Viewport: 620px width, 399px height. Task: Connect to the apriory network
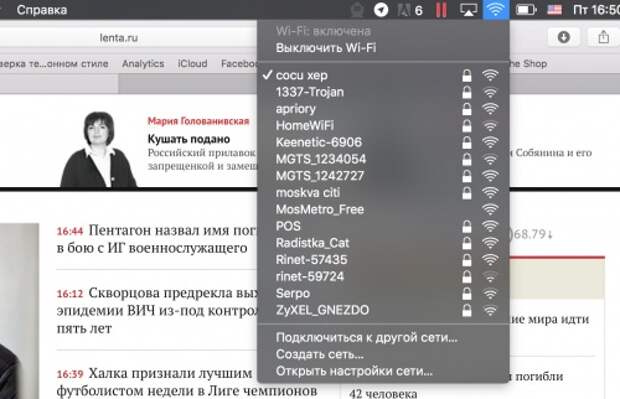pyautogui.click(x=383, y=109)
